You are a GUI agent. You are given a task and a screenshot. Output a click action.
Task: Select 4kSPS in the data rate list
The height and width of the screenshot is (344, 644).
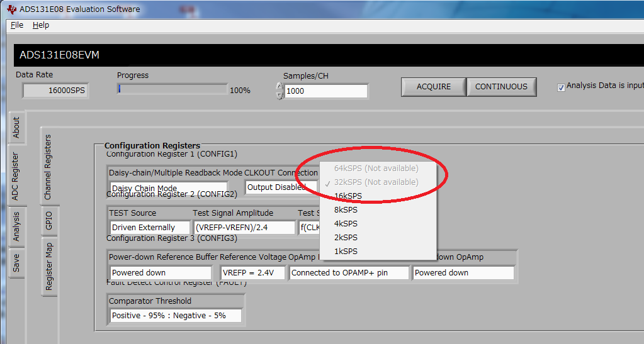point(378,224)
